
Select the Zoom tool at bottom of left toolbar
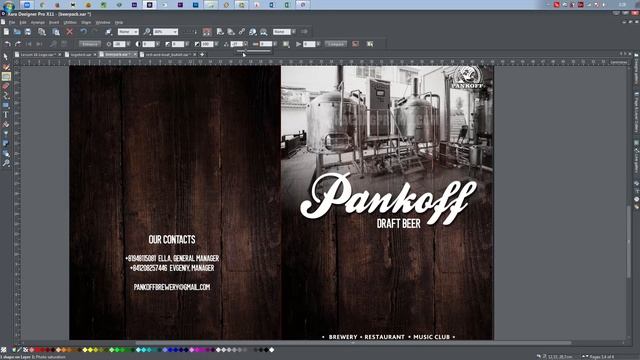(6, 164)
